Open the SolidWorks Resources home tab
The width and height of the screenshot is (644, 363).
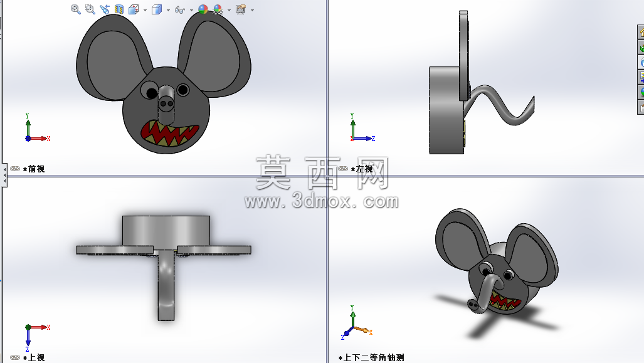tap(641, 32)
